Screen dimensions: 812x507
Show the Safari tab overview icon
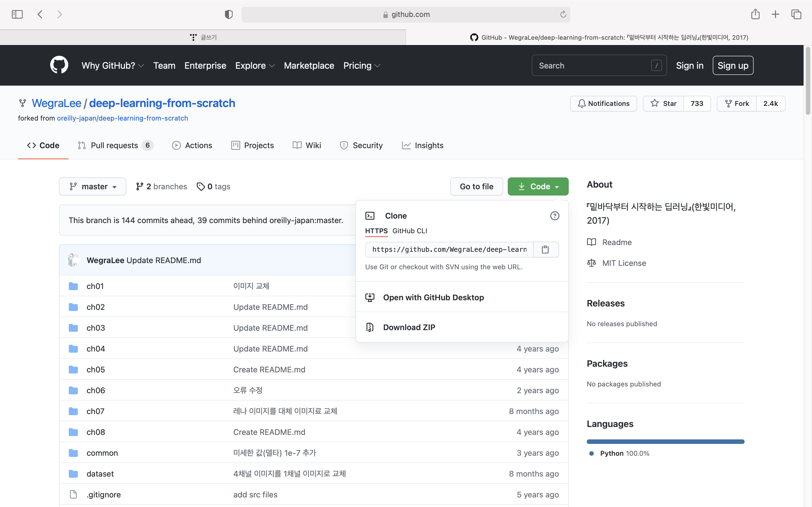796,14
